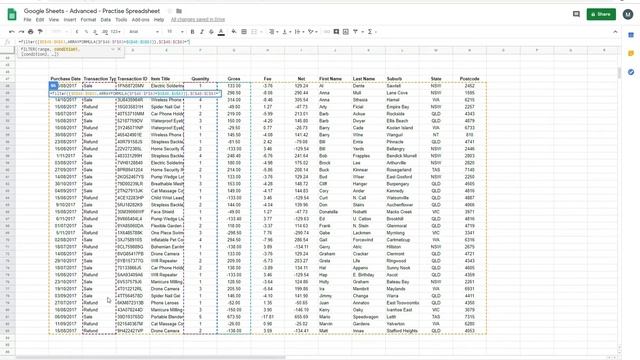Open the Insert menu
Viewport: 640px width, 360px height.
click(70, 20)
